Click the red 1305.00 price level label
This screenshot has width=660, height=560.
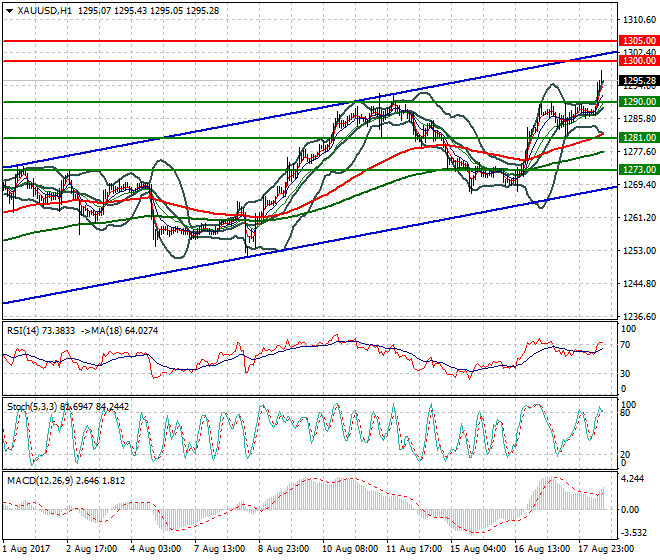[639, 41]
